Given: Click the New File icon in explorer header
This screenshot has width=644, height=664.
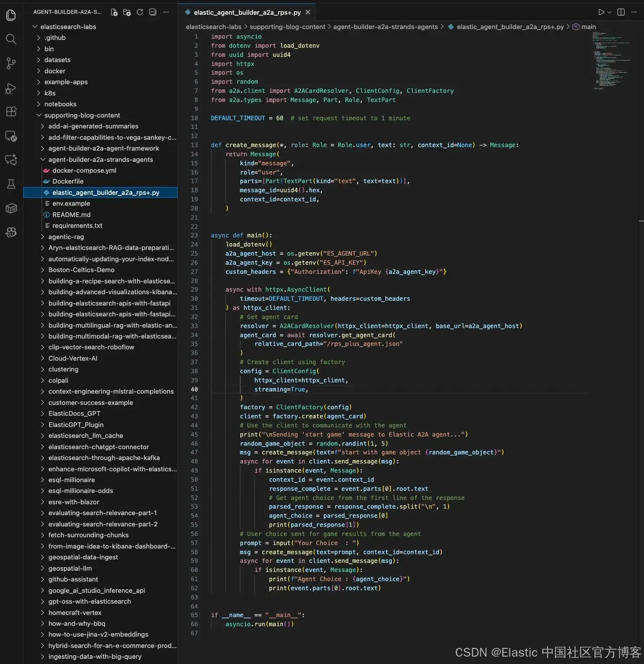Looking at the screenshot, I should tap(114, 12).
